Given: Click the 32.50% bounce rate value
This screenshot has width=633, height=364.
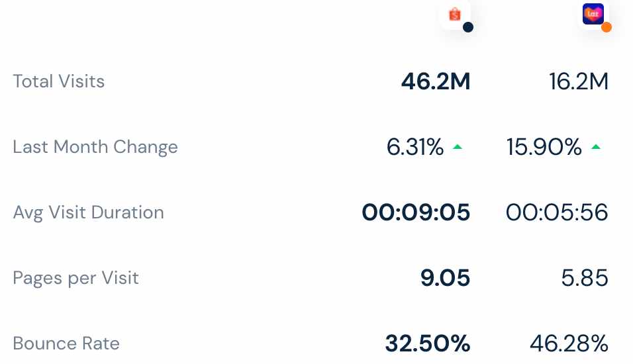Looking at the screenshot, I should click(428, 343).
